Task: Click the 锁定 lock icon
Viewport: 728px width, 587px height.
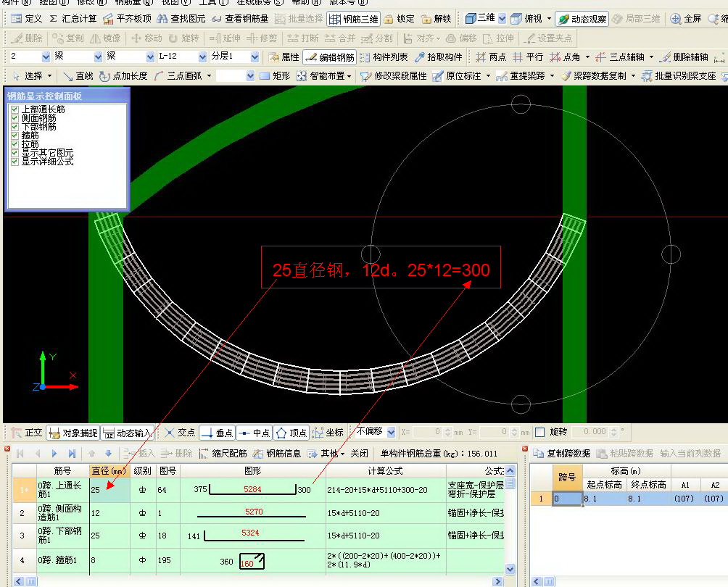Action: (400, 19)
